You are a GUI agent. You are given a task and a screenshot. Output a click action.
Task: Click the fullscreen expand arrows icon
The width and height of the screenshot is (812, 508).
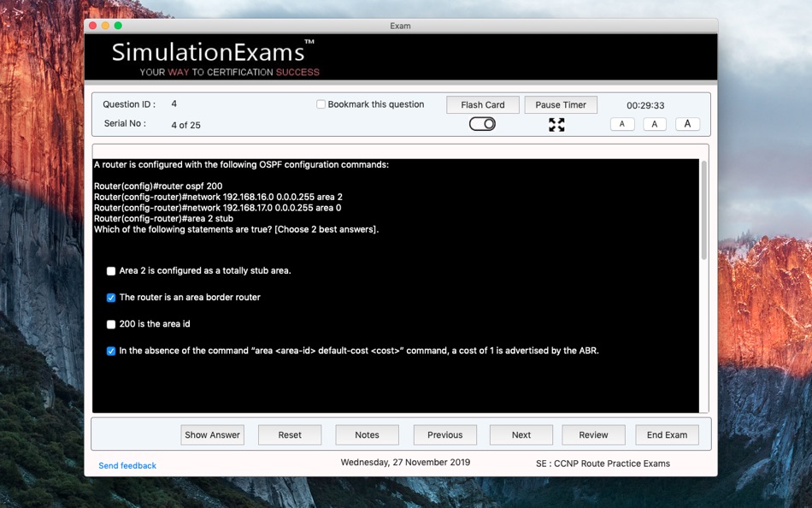[556, 124]
